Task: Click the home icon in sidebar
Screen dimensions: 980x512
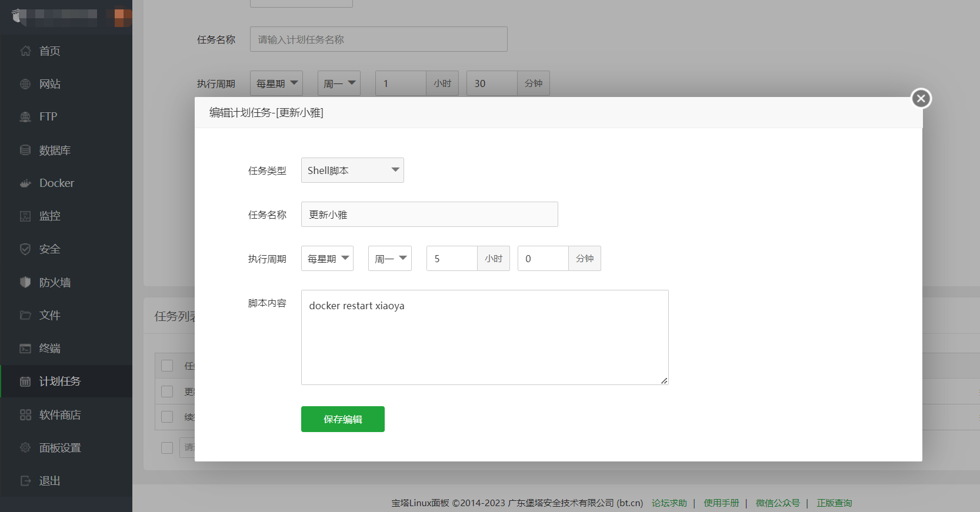Action: pyautogui.click(x=25, y=51)
